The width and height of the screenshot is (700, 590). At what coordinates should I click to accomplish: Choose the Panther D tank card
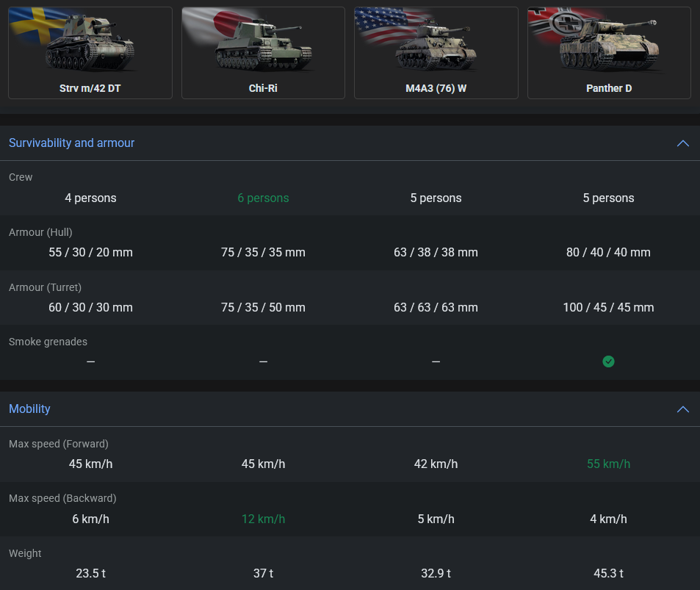pos(609,53)
